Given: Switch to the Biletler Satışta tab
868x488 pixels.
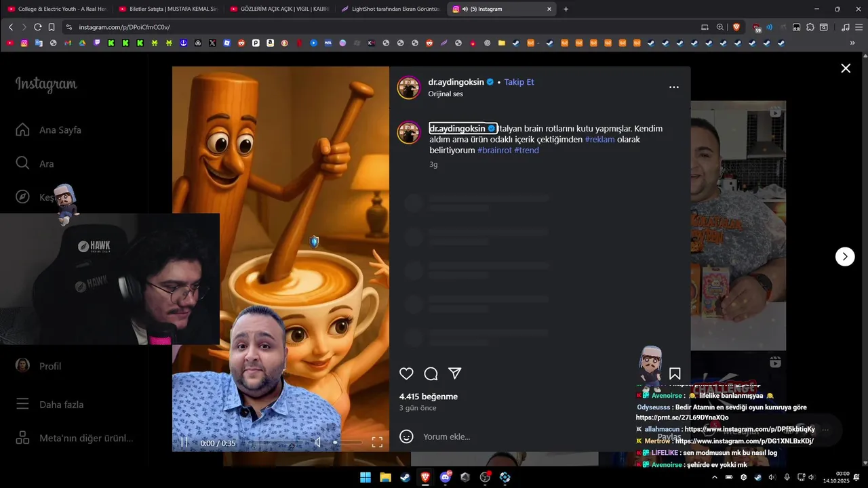Looking at the screenshot, I should coord(168,9).
